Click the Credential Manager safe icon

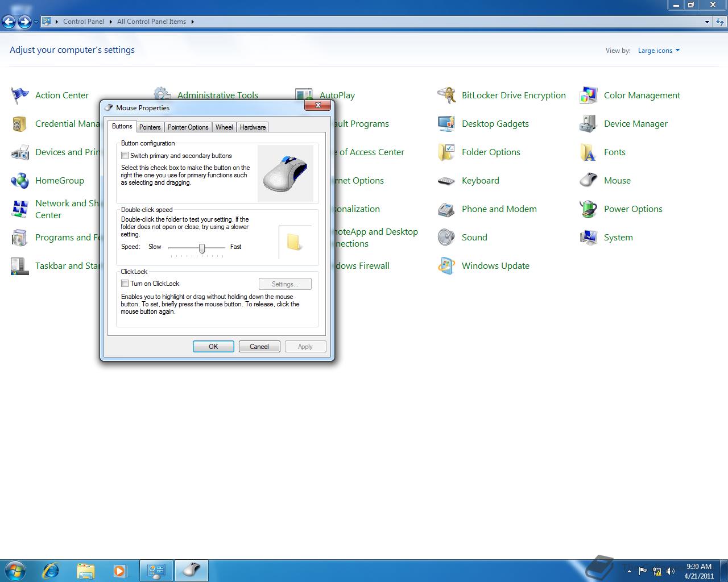20,124
